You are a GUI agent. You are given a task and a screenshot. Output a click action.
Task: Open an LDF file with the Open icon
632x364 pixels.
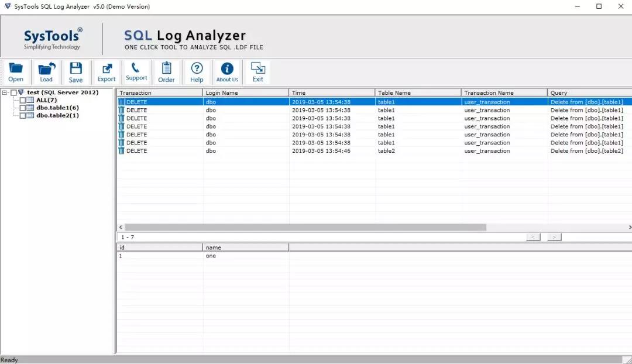point(16,72)
